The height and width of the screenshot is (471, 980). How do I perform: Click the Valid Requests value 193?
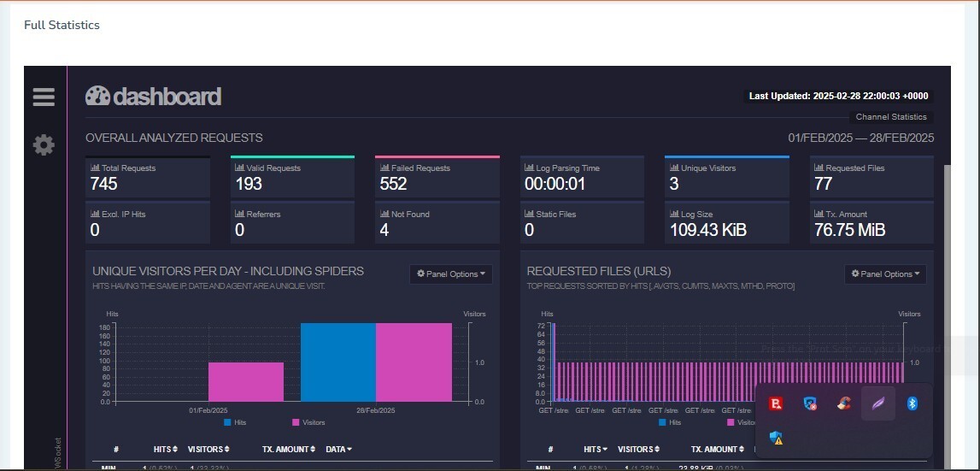[249, 184]
